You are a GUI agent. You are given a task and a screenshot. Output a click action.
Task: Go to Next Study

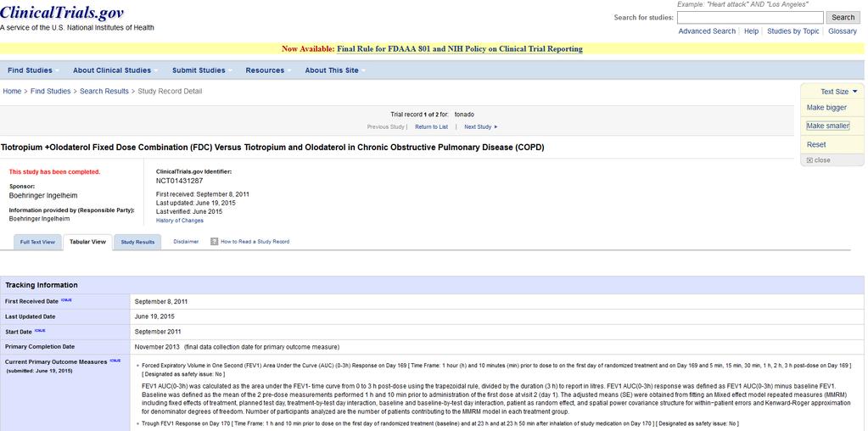point(480,127)
